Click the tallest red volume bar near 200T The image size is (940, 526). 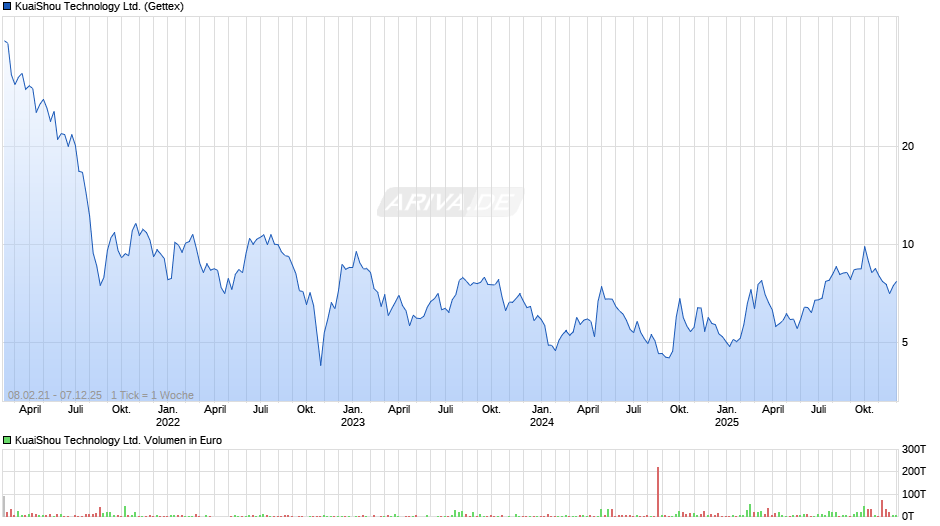[x=658, y=492]
